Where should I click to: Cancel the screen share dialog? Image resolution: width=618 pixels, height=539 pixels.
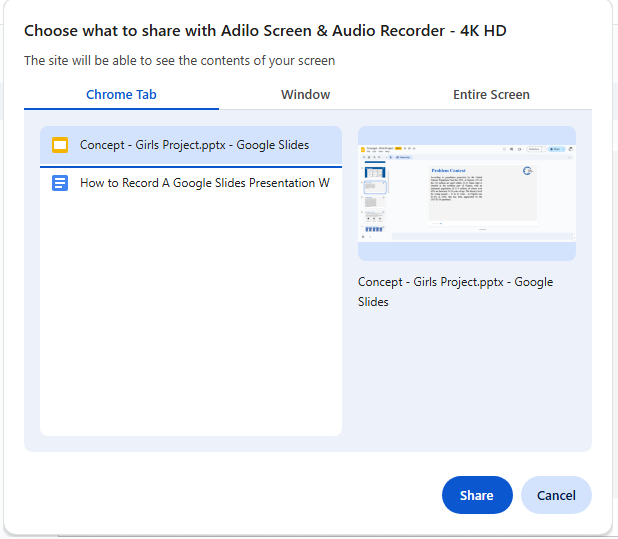pyautogui.click(x=556, y=495)
